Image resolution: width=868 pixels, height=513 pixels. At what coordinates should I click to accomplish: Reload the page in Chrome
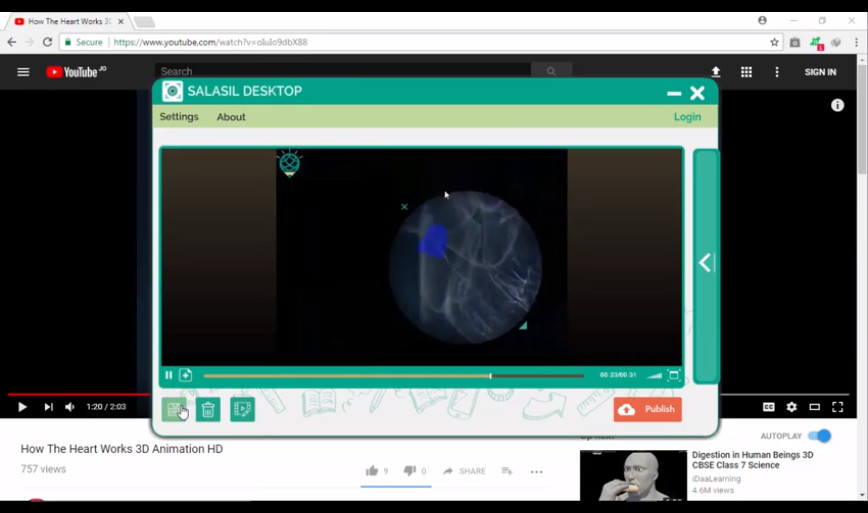tap(48, 42)
